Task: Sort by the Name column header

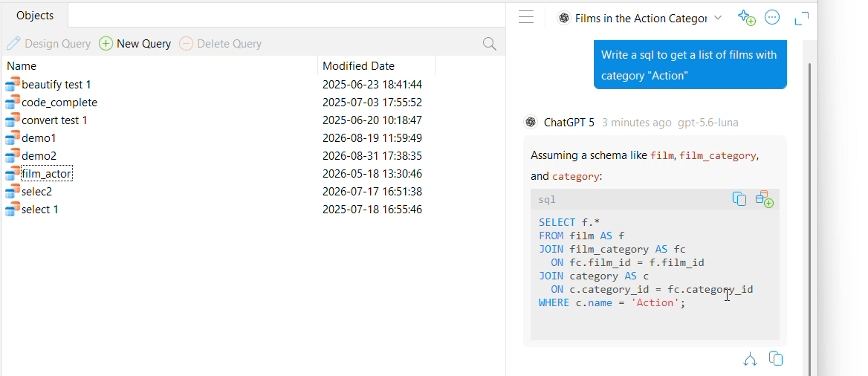Action: (160, 66)
